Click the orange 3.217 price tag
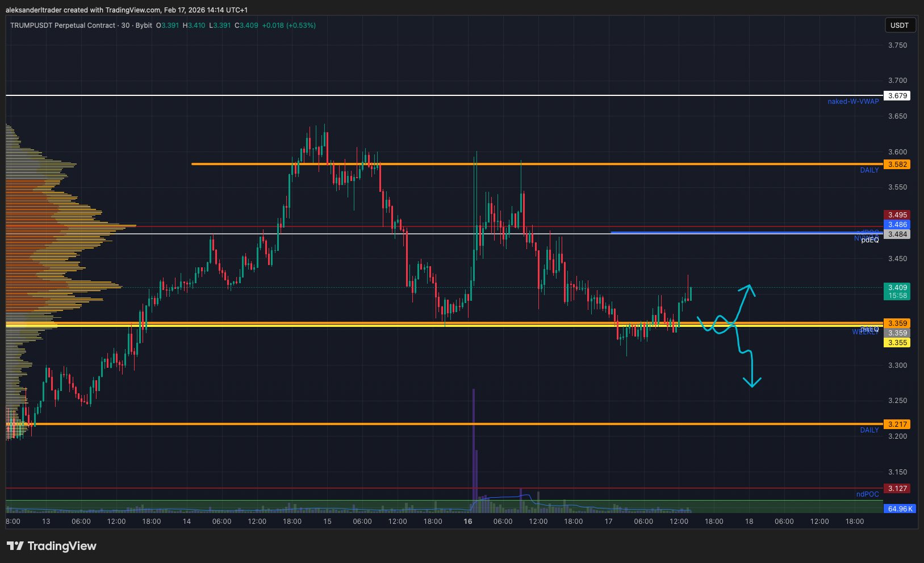 897,425
